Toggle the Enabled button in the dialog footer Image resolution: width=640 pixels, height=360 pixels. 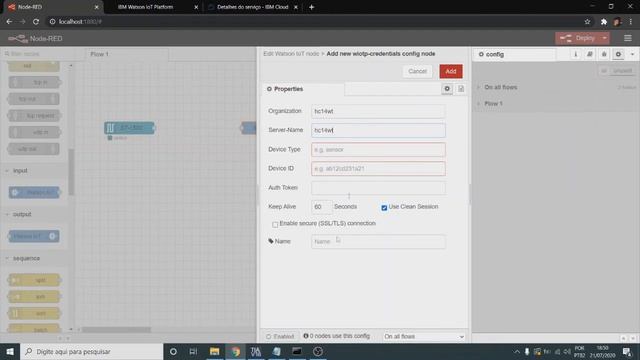[x=280, y=337]
